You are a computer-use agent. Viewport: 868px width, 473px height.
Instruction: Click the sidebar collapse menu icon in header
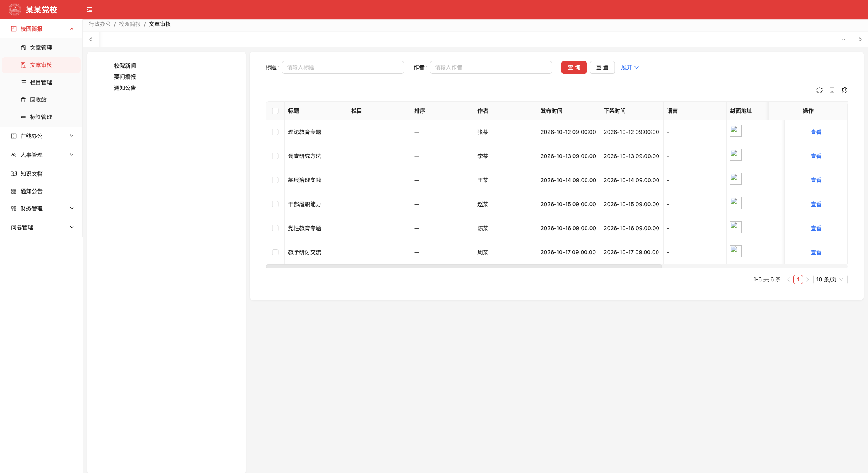click(90, 10)
